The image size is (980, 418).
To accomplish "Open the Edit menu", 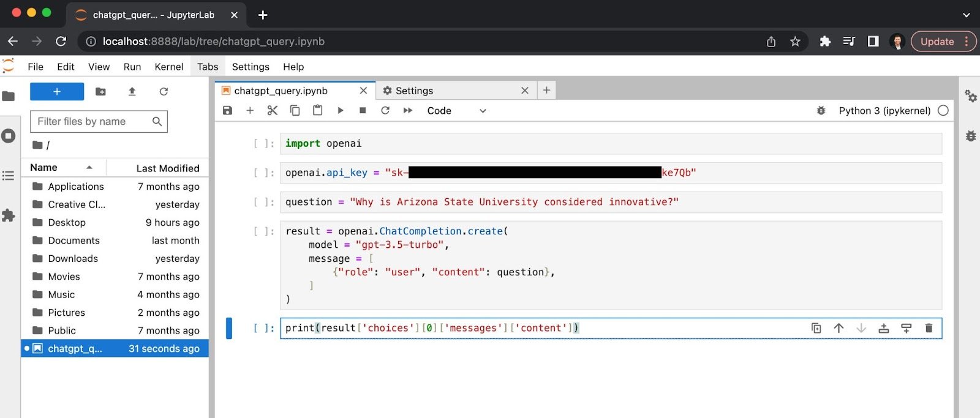I will tap(66, 67).
